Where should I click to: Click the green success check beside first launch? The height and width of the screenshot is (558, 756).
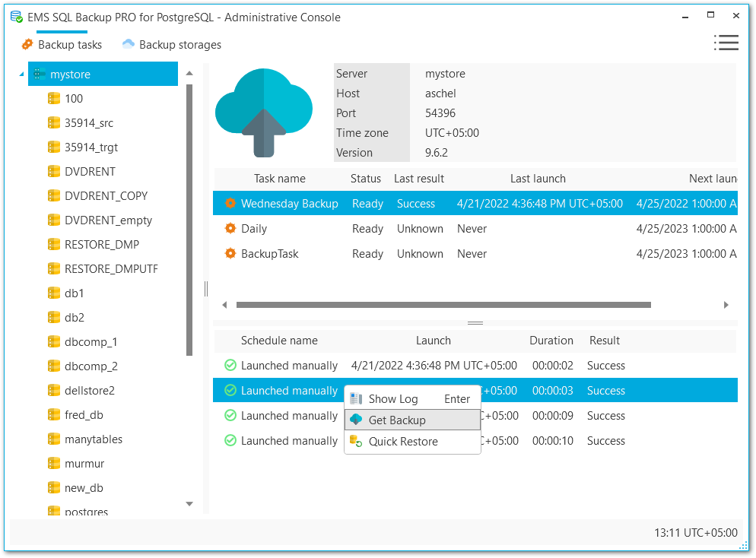click(x=230, y=365)
